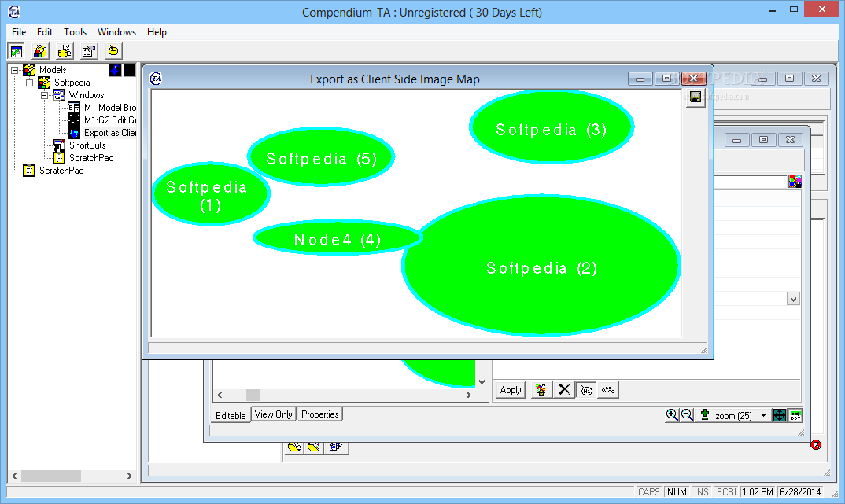
Task: Click the database-with-tools toolbar icon
Action: click(x=65, y=51)
